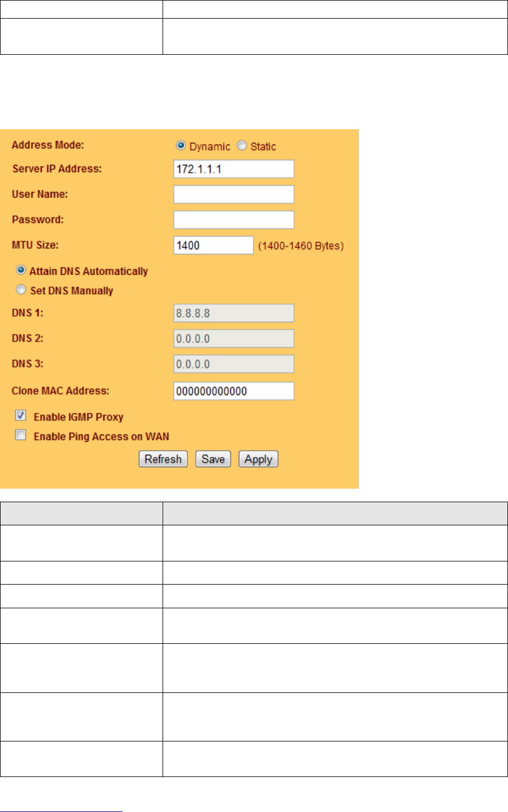Image resolution: width=508 pixels, height=812 pixels.
Task: Click the "Clone MAC Address:" label
Action: 60,390
